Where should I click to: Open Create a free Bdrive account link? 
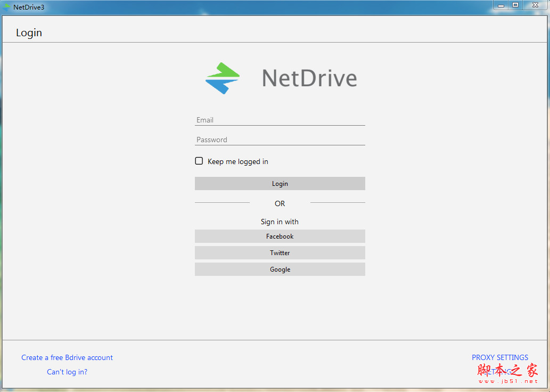click(x=67, y=357)
